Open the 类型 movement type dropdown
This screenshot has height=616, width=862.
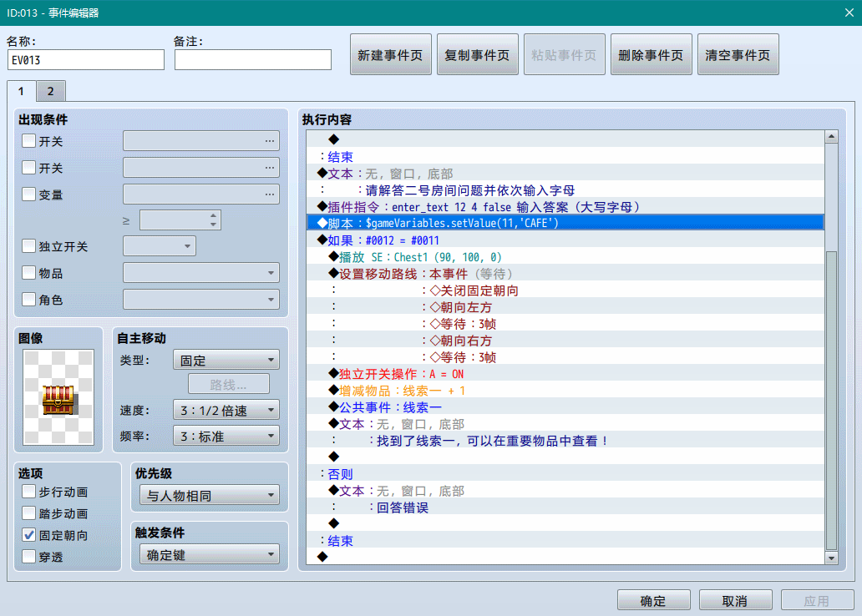click(226, 361)
